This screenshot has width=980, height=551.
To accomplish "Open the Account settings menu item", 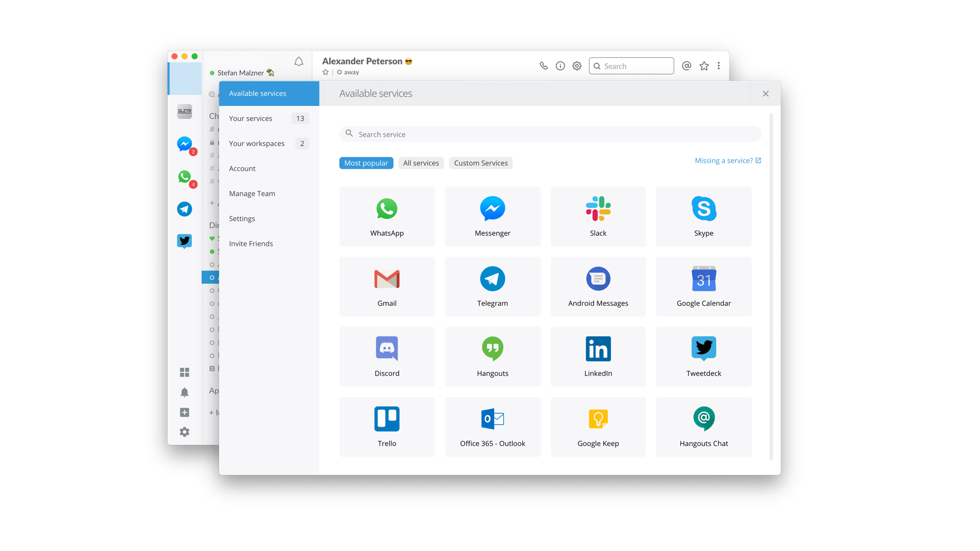I will click(242, 168).
